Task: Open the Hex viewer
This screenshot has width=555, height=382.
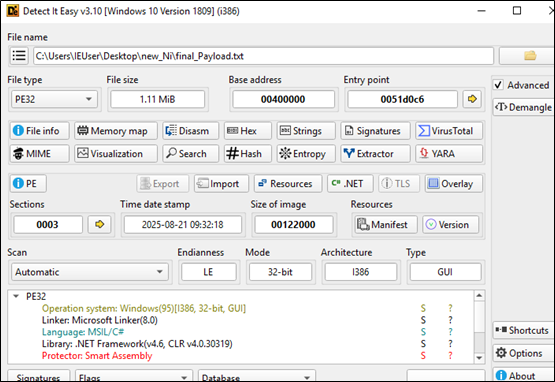Action: click(x=247, y=131)
